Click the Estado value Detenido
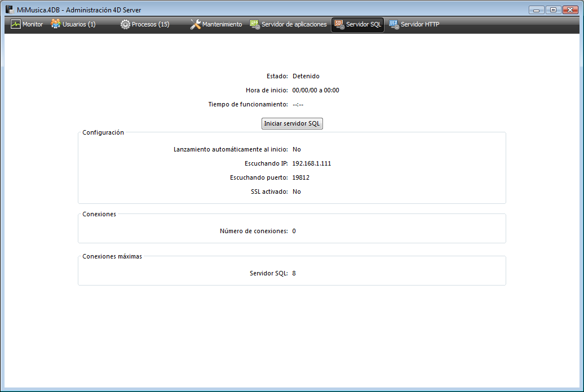This screenshot has height=392, width=584. (x=306, y=76)
